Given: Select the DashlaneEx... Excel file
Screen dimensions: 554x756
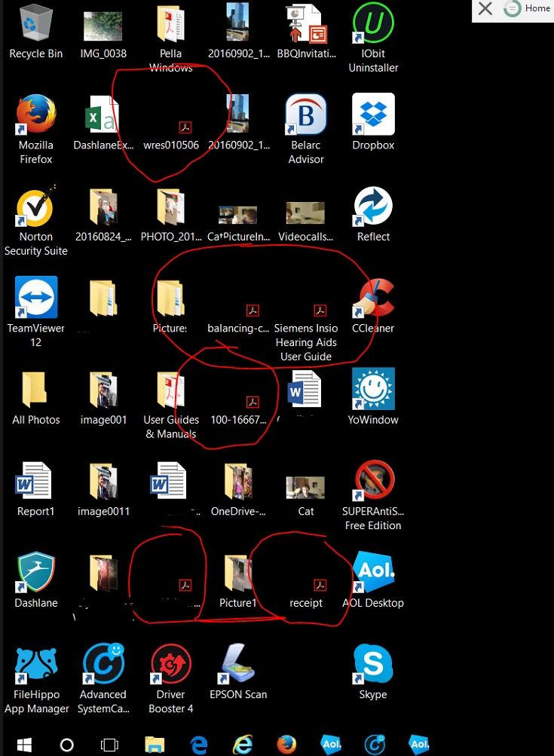Looking at the screenshot, I should (103, 115).
